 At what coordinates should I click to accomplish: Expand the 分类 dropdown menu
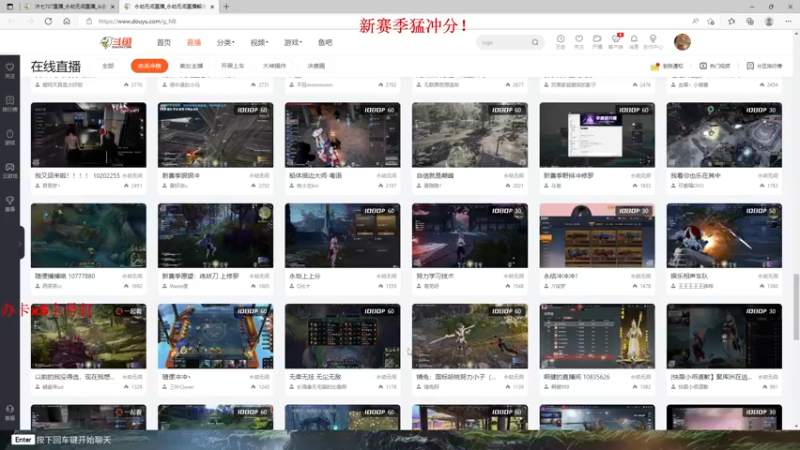(x=226, y=42)
